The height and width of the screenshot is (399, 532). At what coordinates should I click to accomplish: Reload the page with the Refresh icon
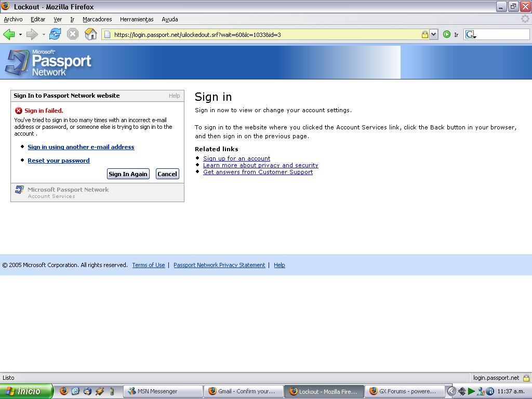(55, 34)
